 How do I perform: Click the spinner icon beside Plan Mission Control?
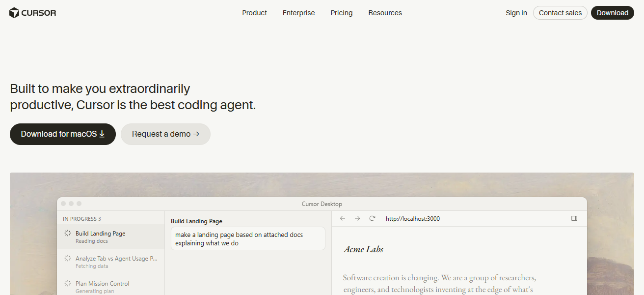click(x=68, y=283)
